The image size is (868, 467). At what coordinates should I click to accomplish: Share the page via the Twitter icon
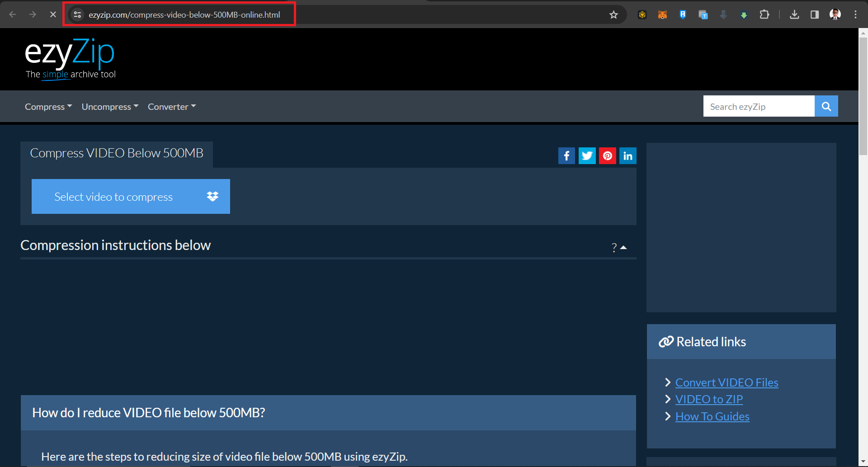click(587, 156)
